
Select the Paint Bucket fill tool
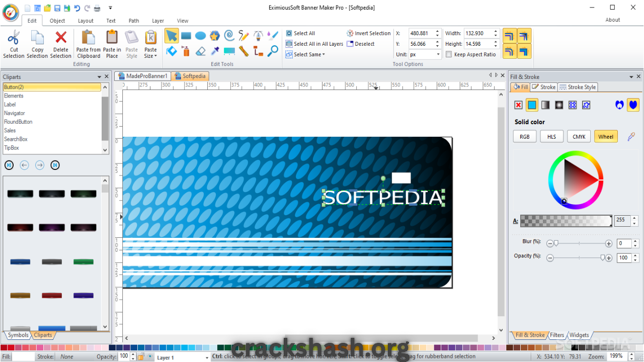pyautogui.click(x=172, y=51)
